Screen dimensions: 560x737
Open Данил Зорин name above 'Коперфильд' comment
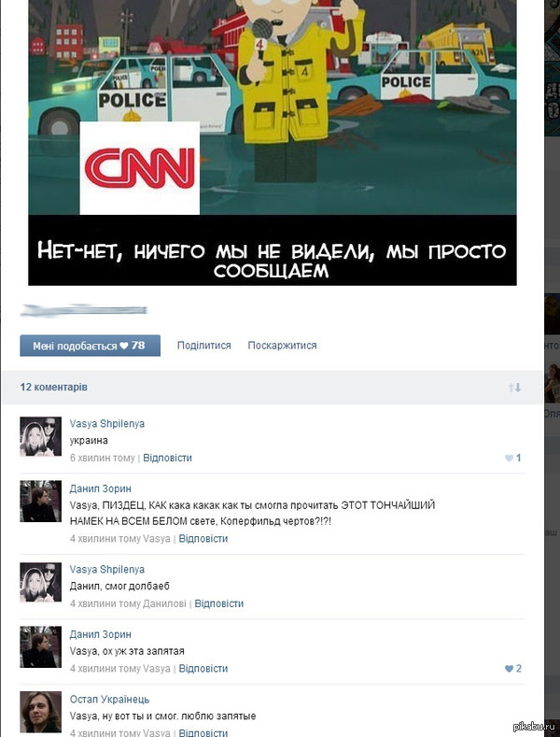(101, 489)
